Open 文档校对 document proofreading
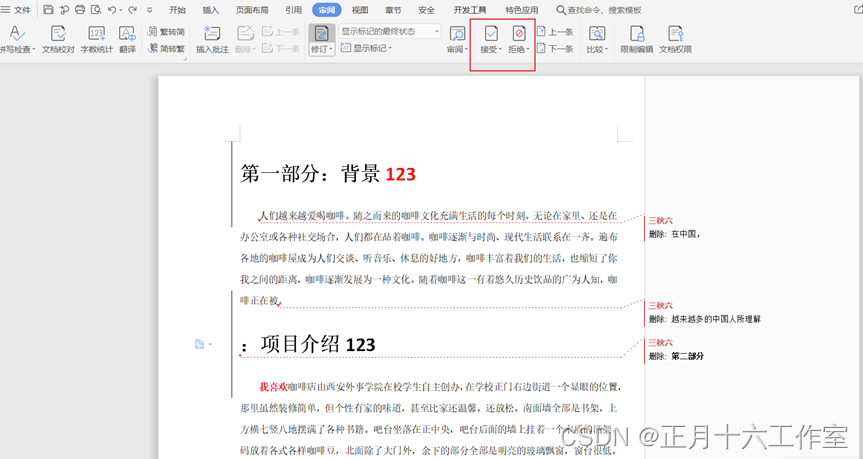The width and height of the screenshot is (863, 459). tap(58, 39)
